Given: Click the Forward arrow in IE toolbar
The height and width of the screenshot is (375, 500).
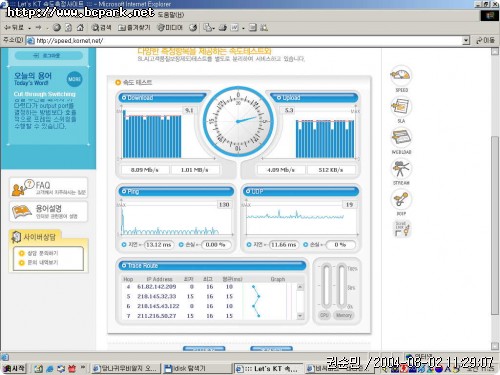Looking at the screenshot, I should (x=38, y=28).
